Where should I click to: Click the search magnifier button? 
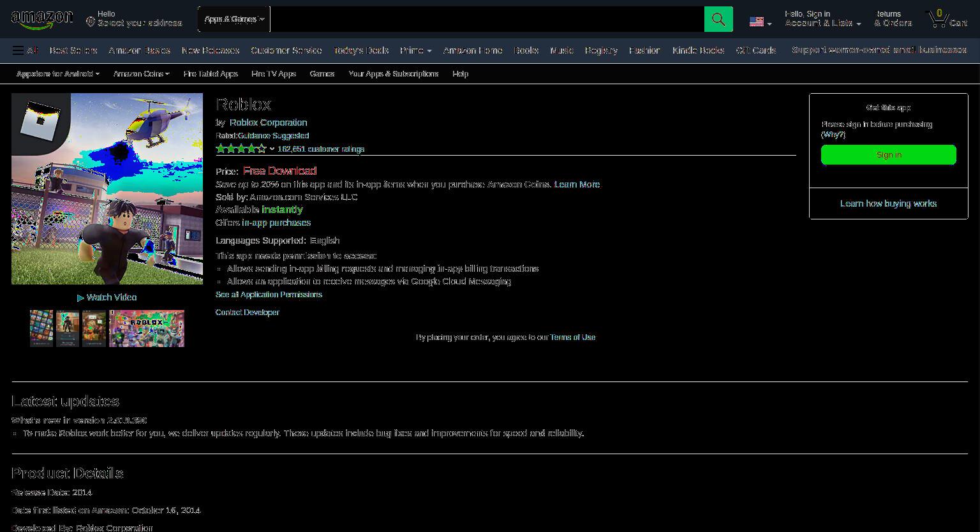click(x=718, y=19)
